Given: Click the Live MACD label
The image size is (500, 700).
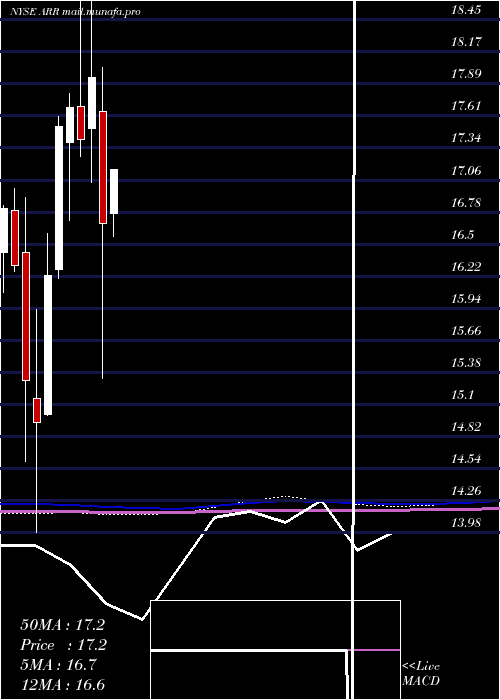Looking at the screenshot, I should click(421, 674).
